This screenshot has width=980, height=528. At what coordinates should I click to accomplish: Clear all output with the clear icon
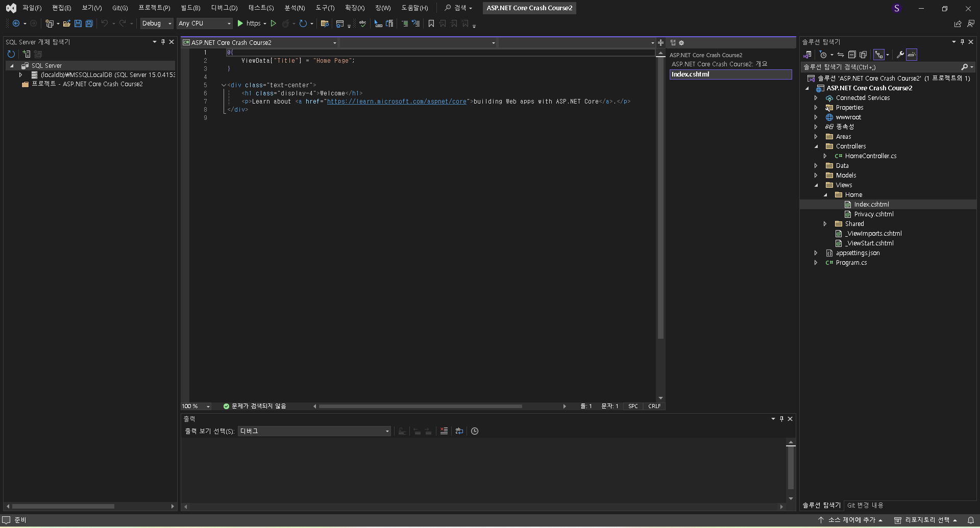444,431
